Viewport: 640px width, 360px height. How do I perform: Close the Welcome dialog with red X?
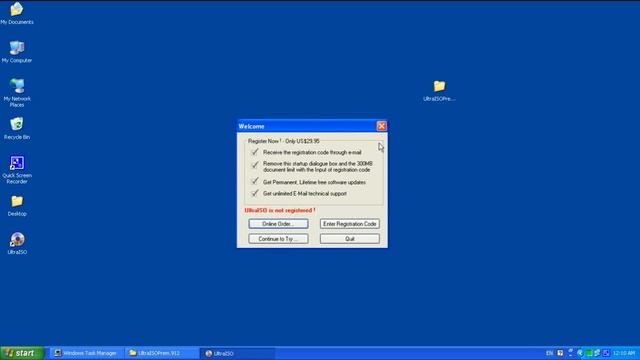[x=381, y=126]
